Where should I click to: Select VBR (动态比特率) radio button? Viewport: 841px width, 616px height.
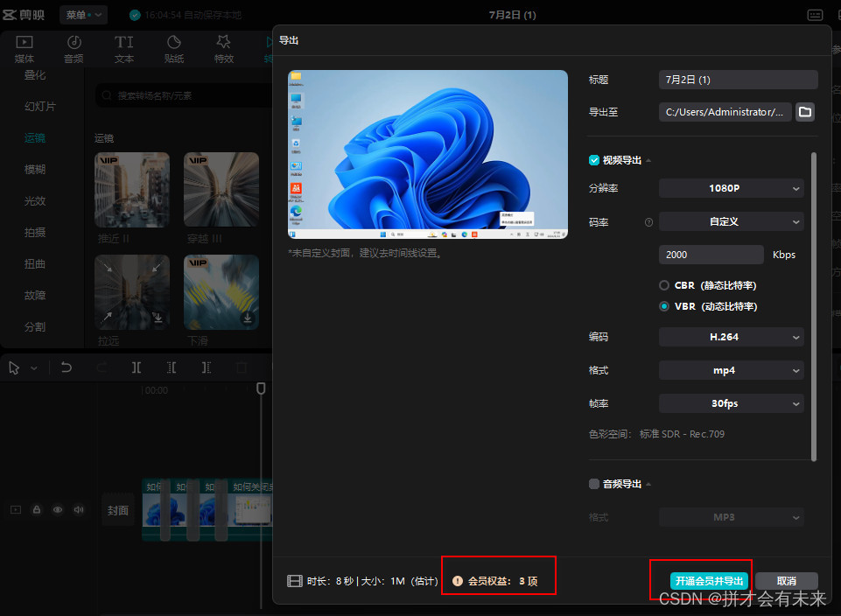[664, 306]
